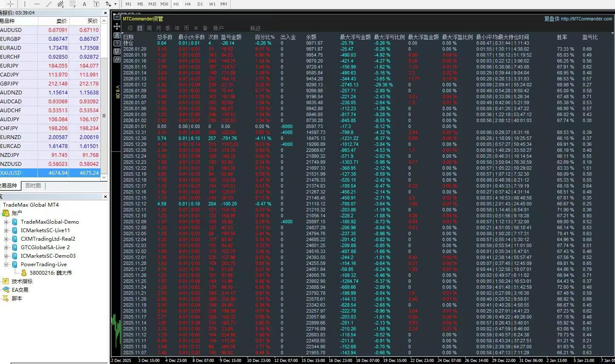Toggle the H4 timeframe button
Viewport: 615px width, 364px height.
click(x=188, y=4)
